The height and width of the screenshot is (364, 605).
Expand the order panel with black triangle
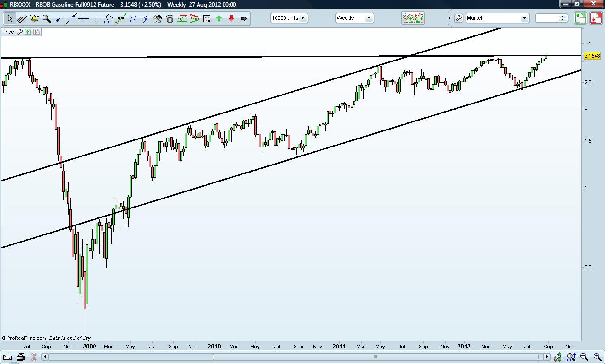coord(449,18)
